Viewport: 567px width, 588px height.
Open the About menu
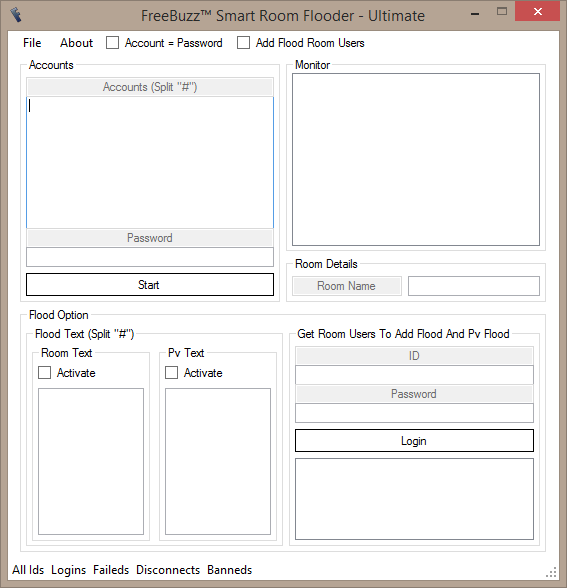pyautogui.click(x=76, y=43)
